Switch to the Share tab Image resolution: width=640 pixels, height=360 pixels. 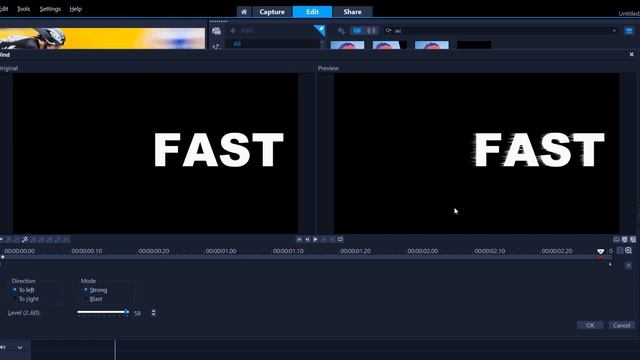click(352, 12)
